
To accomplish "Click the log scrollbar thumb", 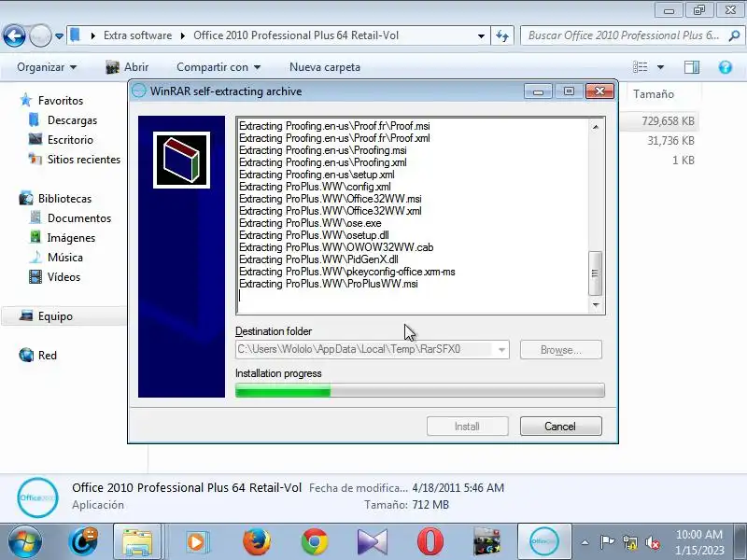I will tap(595, 273).
